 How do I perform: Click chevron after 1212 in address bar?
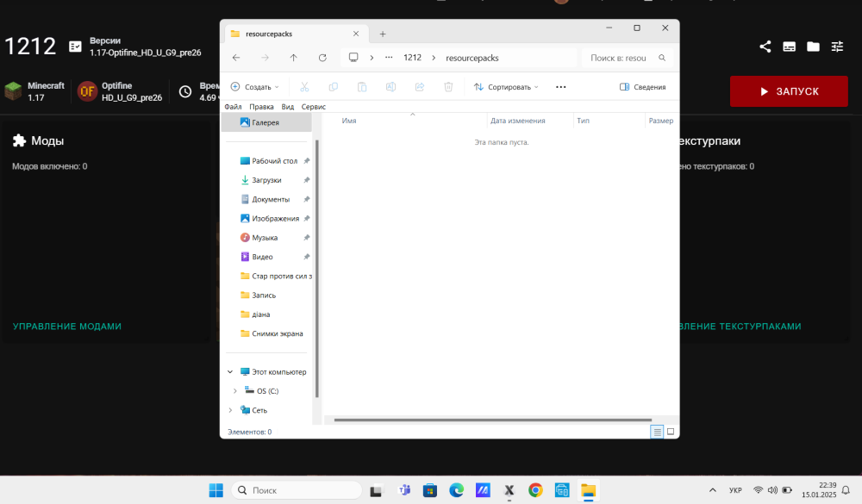[434, 58]
